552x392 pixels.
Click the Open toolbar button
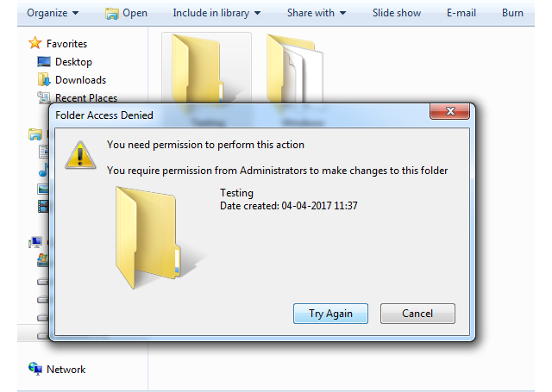tap(126, 14)
